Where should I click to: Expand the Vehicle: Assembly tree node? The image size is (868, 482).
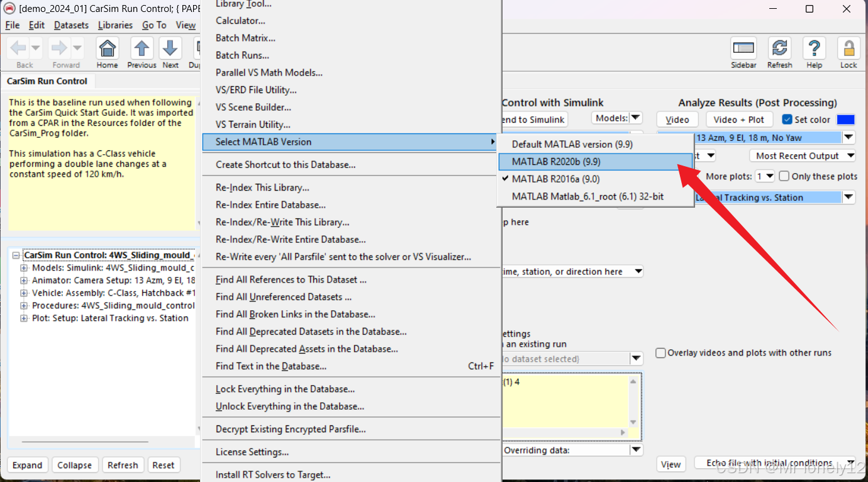coord(25,293)
